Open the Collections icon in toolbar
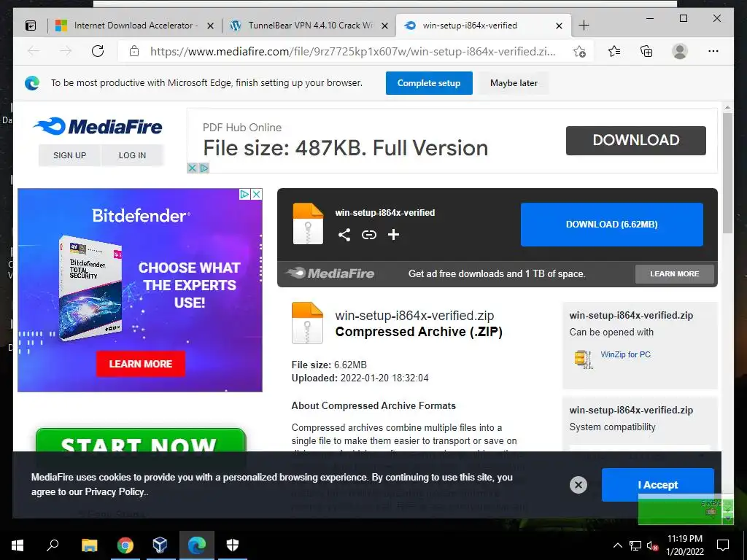This screenshot has height=560, width=747. 646,51
